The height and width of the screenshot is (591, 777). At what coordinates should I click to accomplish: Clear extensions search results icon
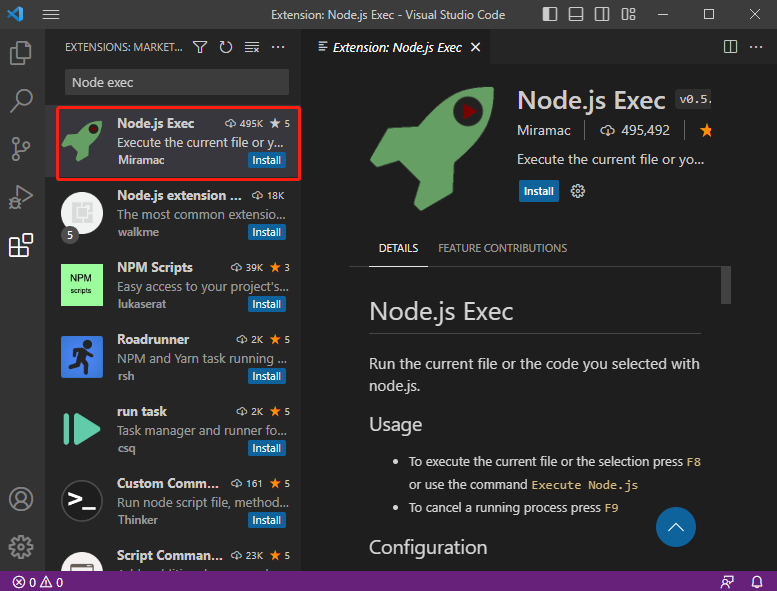point(252,47)
